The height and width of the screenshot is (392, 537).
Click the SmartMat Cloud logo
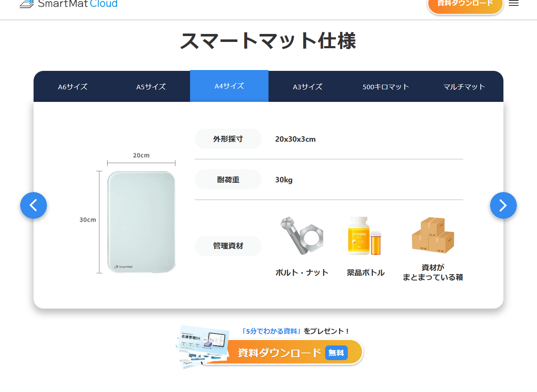(68, 4)
